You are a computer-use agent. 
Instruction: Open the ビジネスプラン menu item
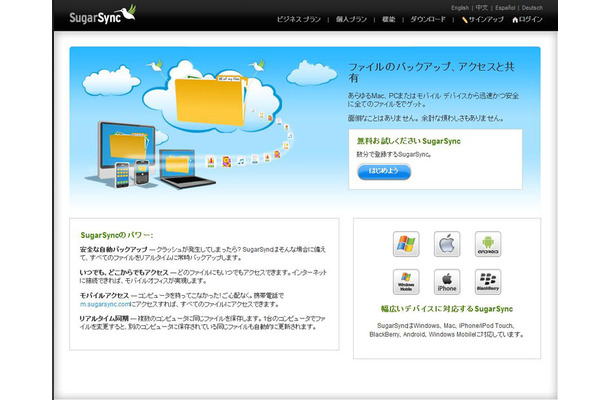[298, 19]
